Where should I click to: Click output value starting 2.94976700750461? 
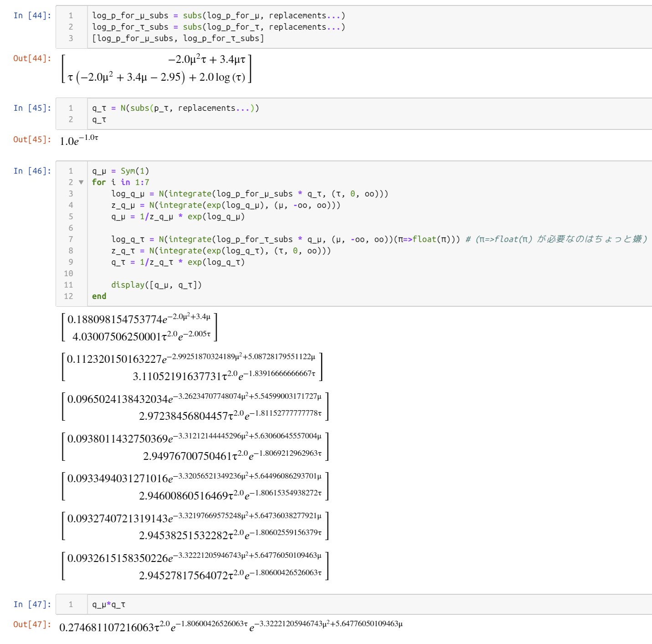click(x=232, y=455)
